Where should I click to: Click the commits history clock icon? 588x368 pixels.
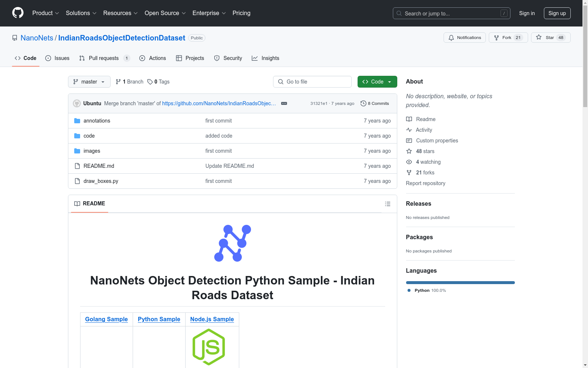tap(363, 103)
